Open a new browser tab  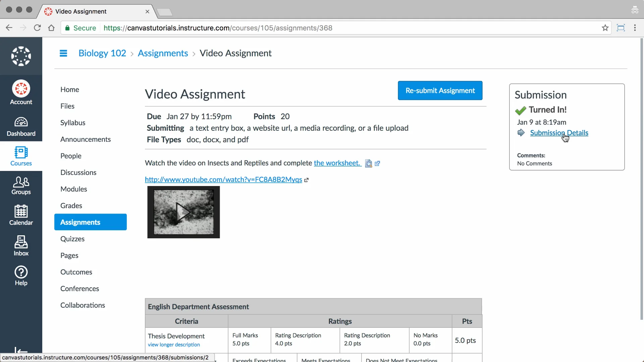point(165,12)
